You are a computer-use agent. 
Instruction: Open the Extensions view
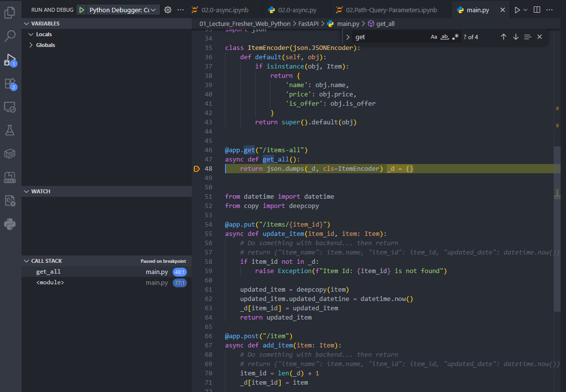click(10, 84)
